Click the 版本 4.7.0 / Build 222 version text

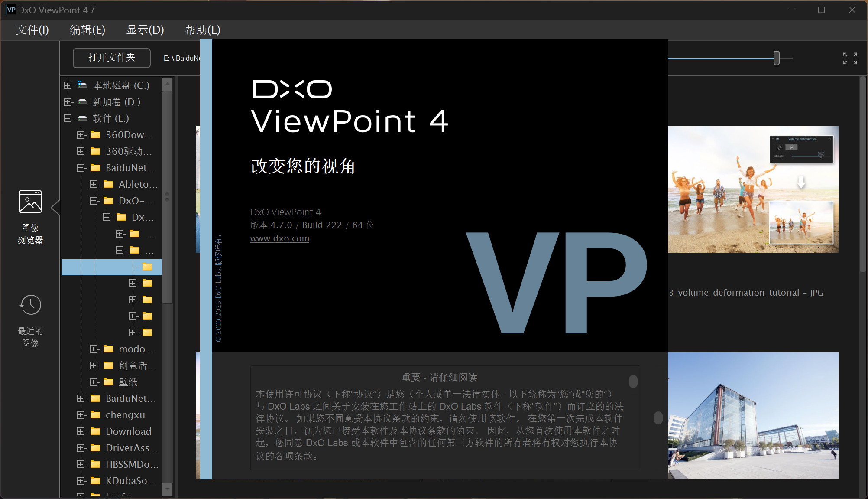pos(312,225)
